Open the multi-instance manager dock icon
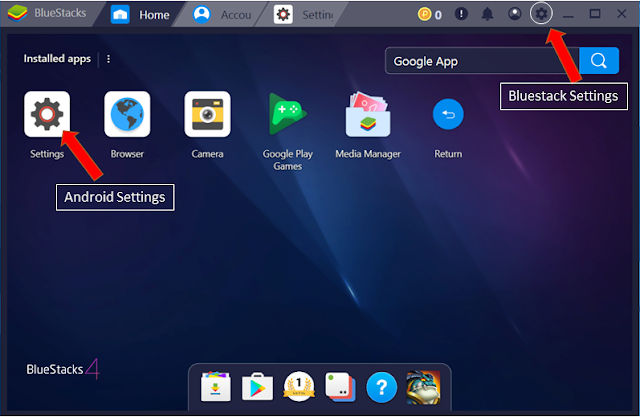 pos(340,386)
